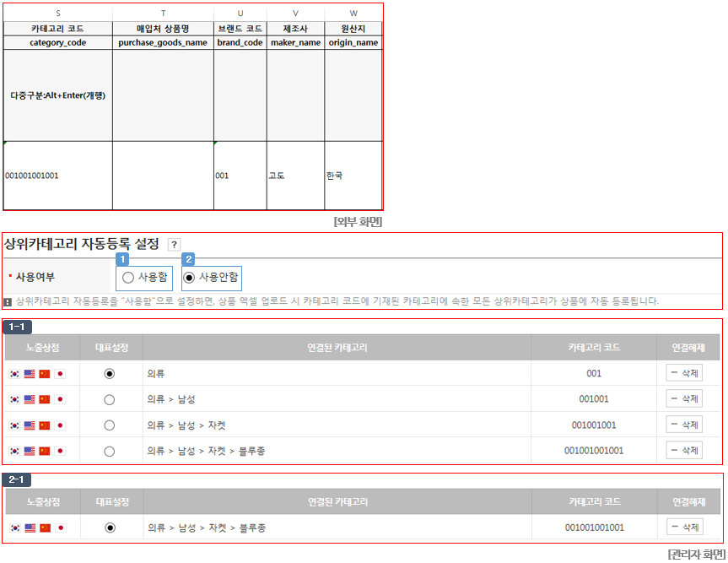This screenshot has height=563, width=728.
Task: Pick the Korean flag in the 001001001 자켓 row
Action: click(14, 425)
